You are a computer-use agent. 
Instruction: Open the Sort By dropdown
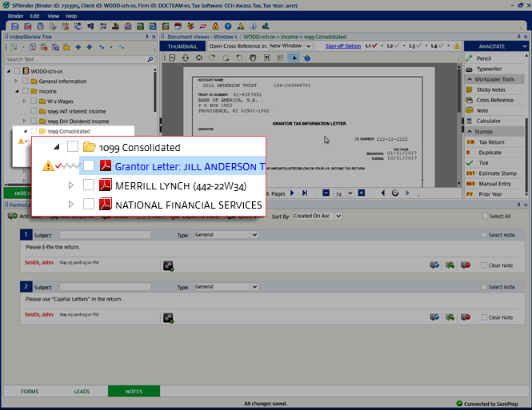317,216
